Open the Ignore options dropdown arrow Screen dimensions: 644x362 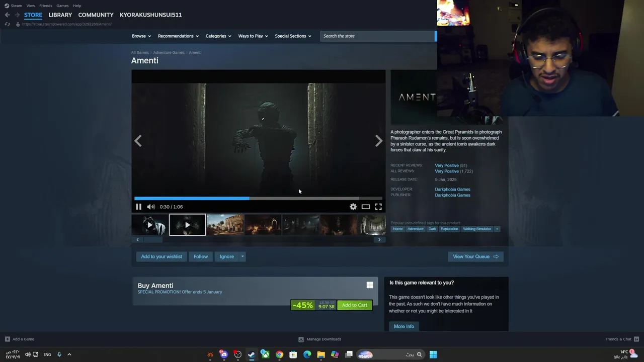pyautogui.click(x=242, y=256)
